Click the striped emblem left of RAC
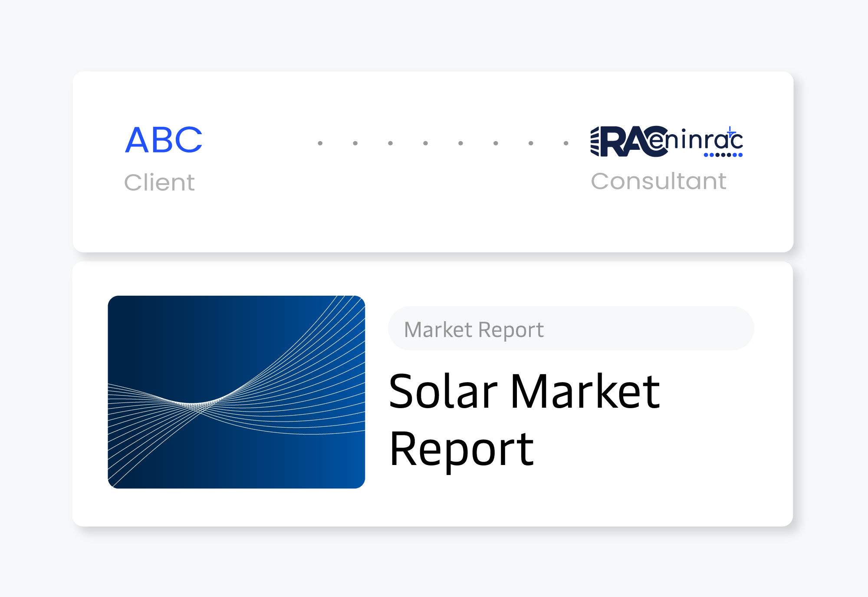 click(x=595, y=142)
